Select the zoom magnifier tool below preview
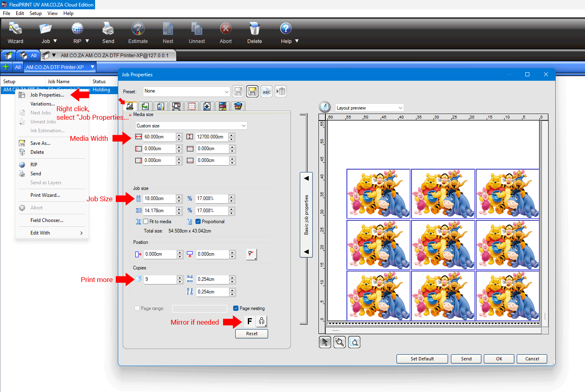Screen dimensions: 585x392 pyautogui.click(x=340, y=342)
